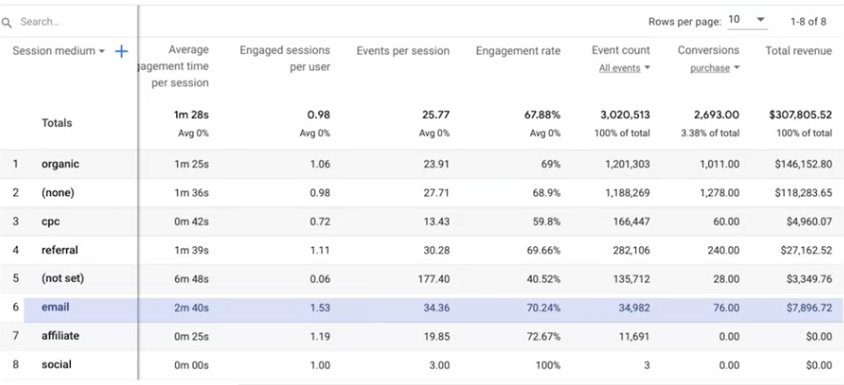This screenshot has height=385, width=844.
Task: Open the All events filter dropdown
Action: point(624,68)
